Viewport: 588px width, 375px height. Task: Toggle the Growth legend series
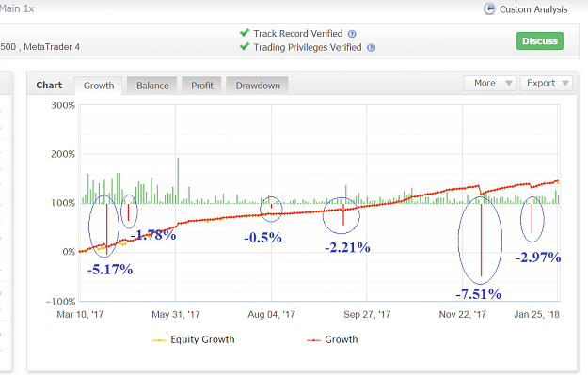[332, 339]
